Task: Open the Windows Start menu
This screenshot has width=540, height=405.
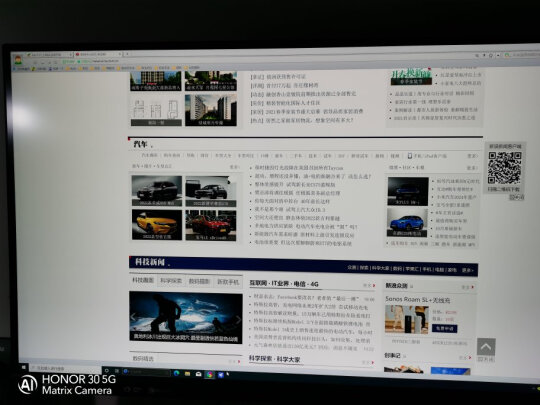Action: click(23, 367)
